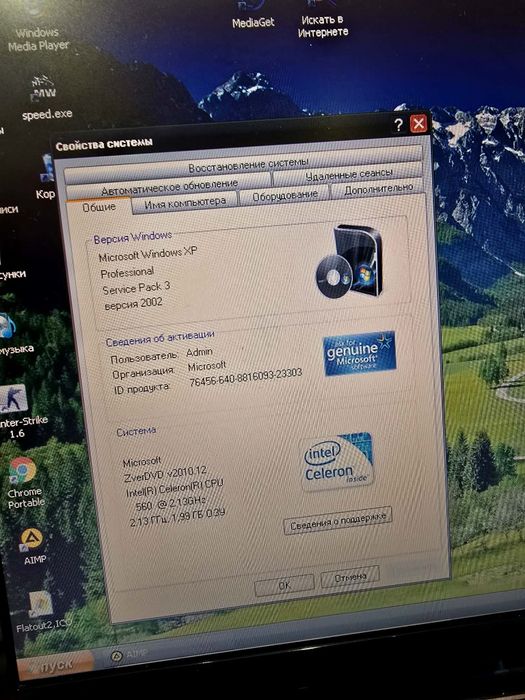This screenshot has width=525, height=700.
Task: Open the AIMP desktop shortcut
Action: point(33,547)
